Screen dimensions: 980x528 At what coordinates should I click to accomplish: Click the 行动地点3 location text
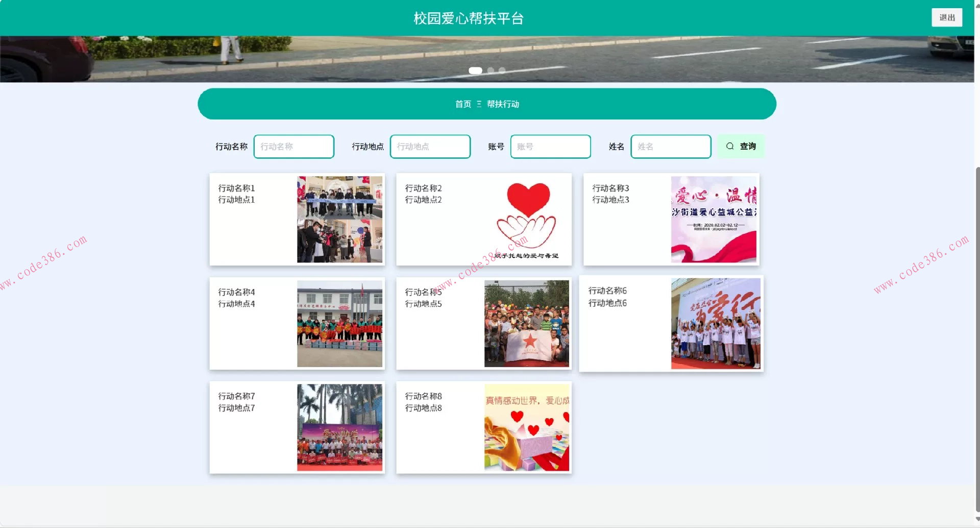point(610,200)
